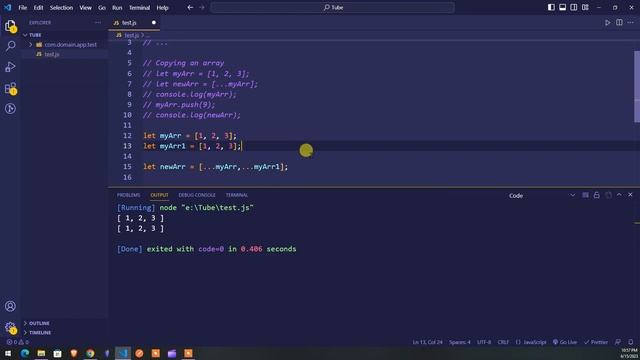The width and height of the screenshot is (640, 360).
Task: Lock output panel auto-scrolling
Action: point(596,195)
